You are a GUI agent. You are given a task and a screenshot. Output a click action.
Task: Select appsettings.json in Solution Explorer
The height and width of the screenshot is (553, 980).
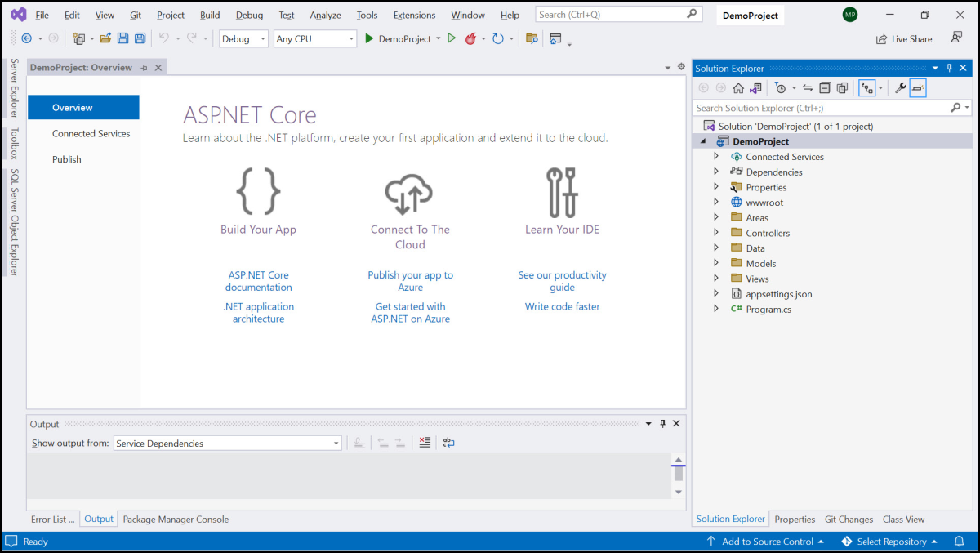coord(779,294)
